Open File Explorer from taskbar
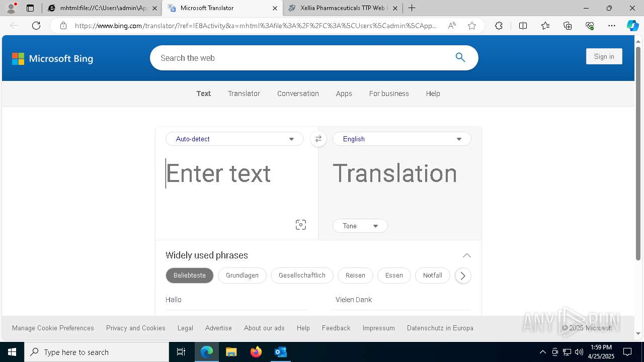644x362 pixels. (x=231, y=352)
